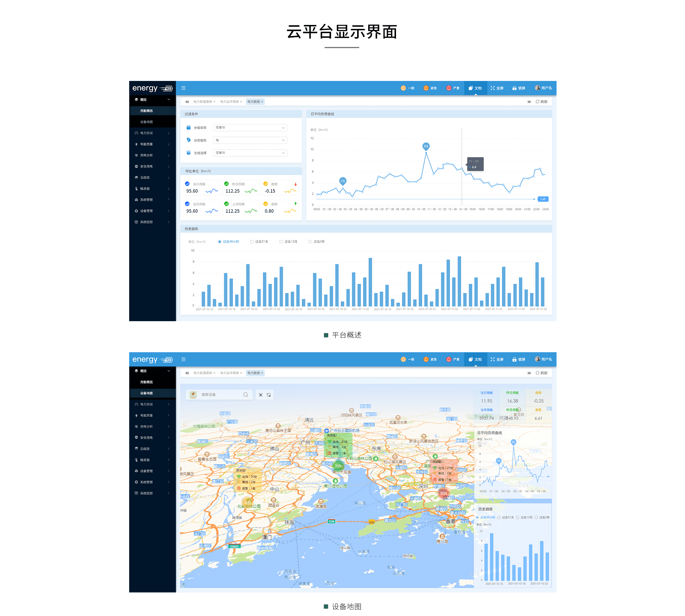Image resolution: width=685 pixels, height=616 pixels.
Task: Click the 8.8 peak marker on the large line chart
Action: coord(426,146)
